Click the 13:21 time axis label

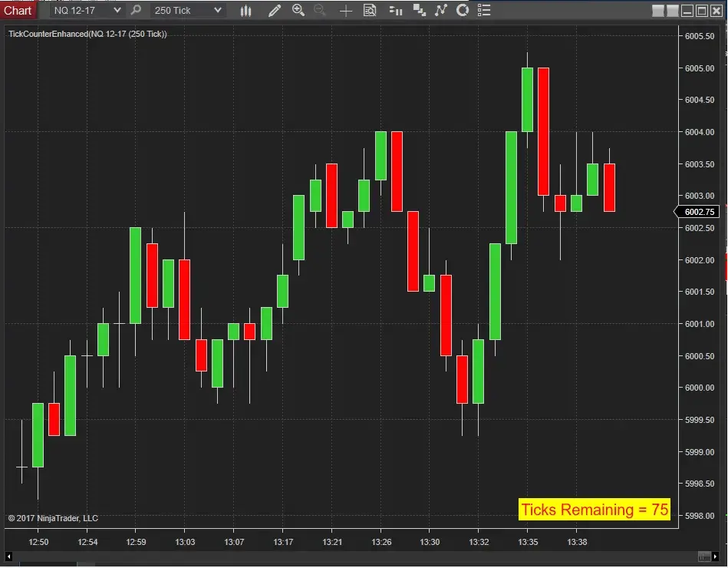pos(332,542)
